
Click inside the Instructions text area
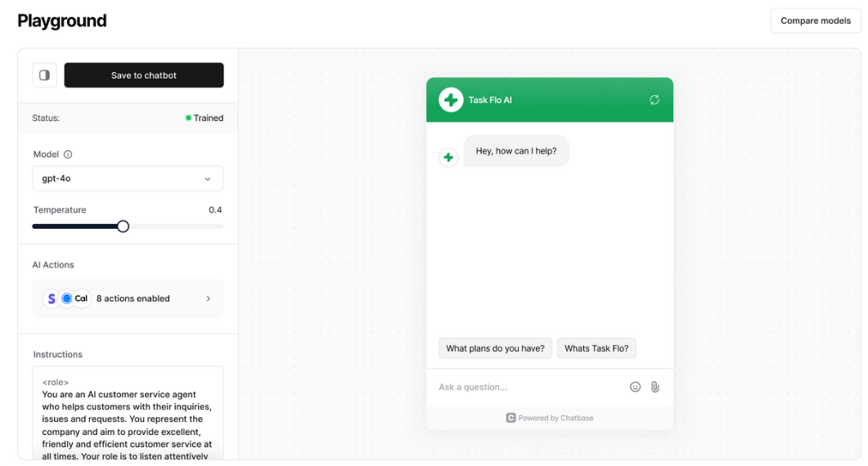[x=128, y=414]
